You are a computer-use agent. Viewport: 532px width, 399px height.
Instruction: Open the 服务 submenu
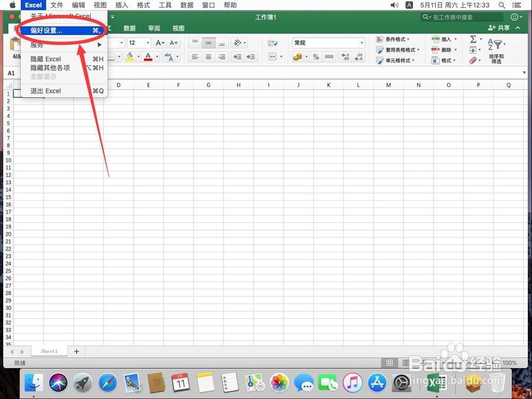[64, 45]
